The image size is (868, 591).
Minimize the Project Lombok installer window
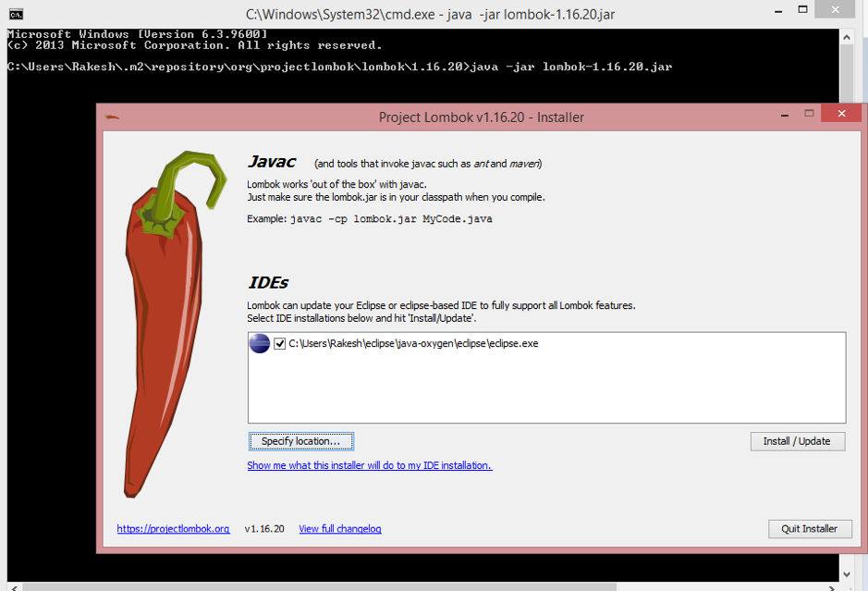[785, 116]
